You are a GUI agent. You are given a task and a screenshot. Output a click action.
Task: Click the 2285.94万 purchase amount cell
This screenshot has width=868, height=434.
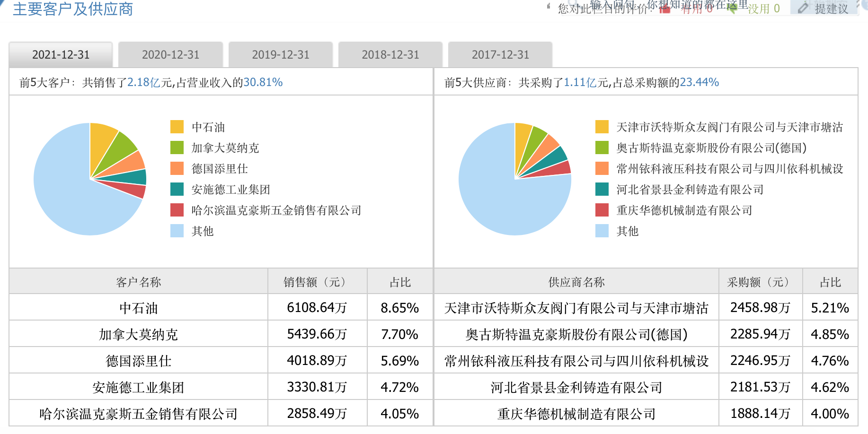761,334
